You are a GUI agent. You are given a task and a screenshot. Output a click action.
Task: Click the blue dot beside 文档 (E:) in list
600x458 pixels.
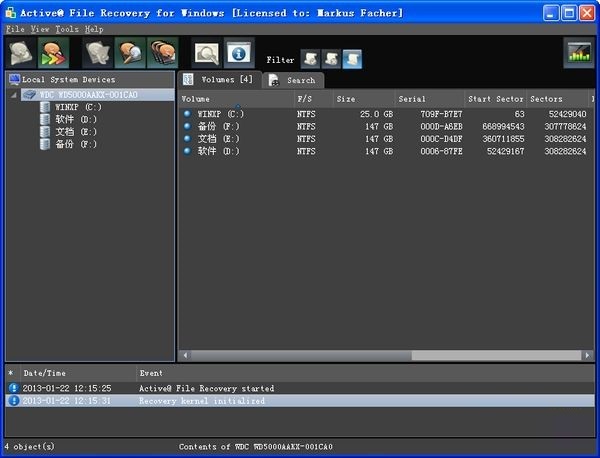click(187, 138)
